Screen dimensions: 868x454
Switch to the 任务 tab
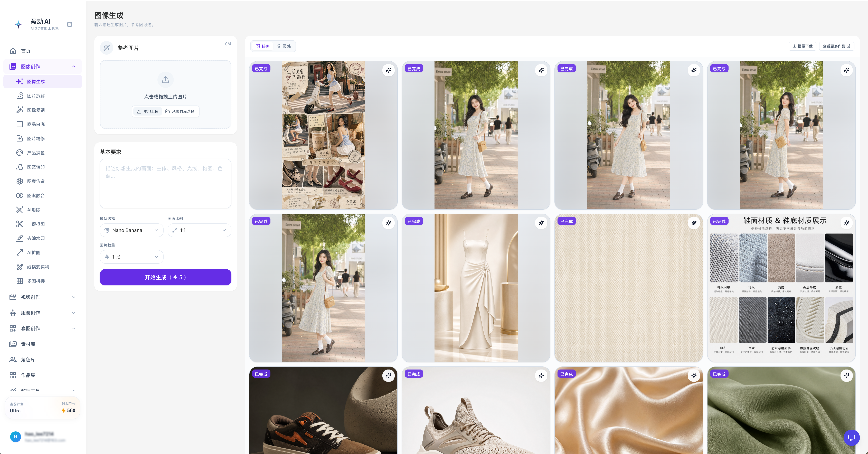[x=262, y=46]
